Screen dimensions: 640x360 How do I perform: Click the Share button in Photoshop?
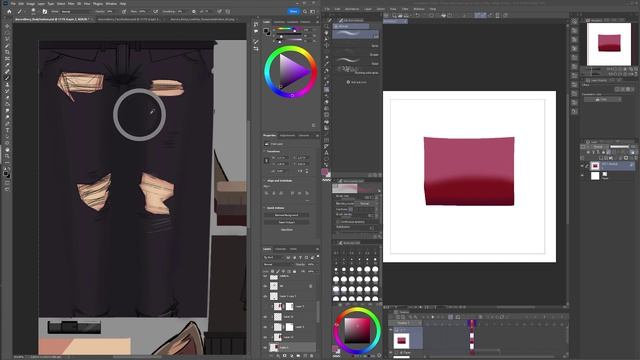[x=293, y=11]
